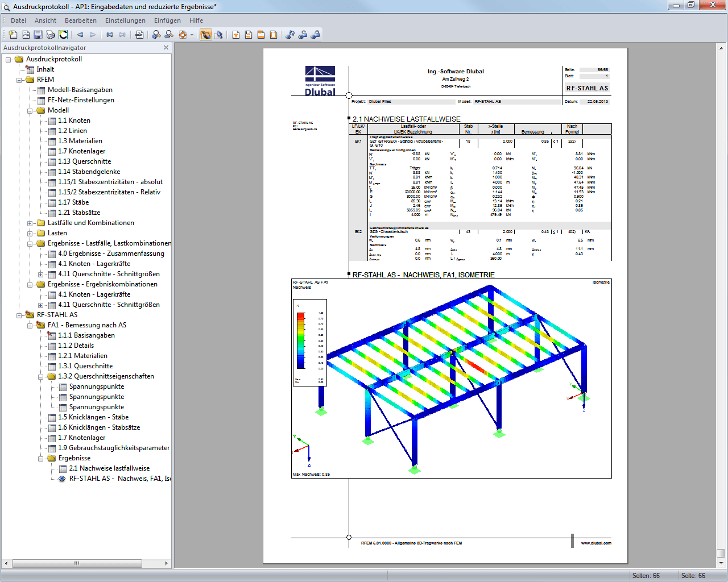This screenshot has width=728, height=582.
Task: Toggle the hand pan mode tool
Action: click(x=206, y=35)
